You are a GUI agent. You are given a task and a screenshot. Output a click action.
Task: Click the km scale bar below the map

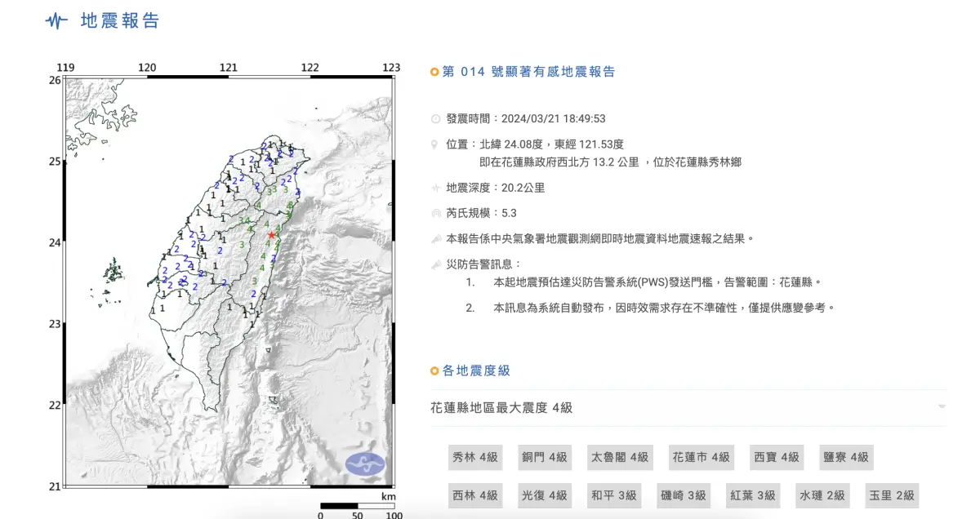359,507
